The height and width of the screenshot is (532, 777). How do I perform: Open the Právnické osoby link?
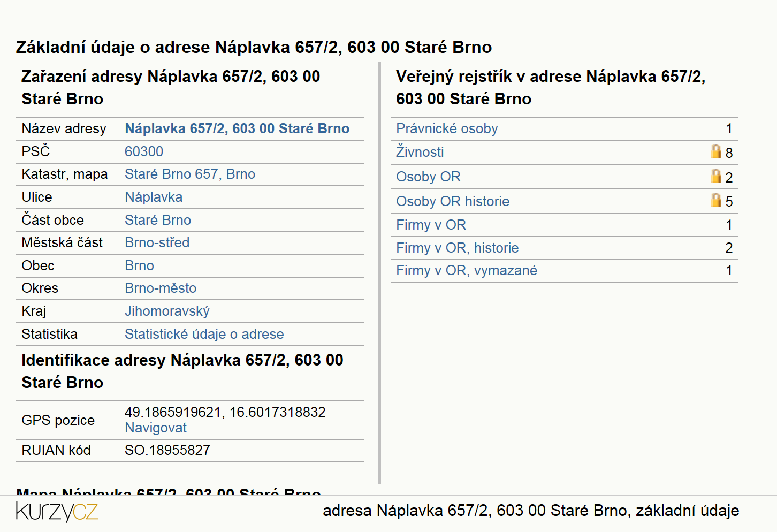[x=447, y=128]
